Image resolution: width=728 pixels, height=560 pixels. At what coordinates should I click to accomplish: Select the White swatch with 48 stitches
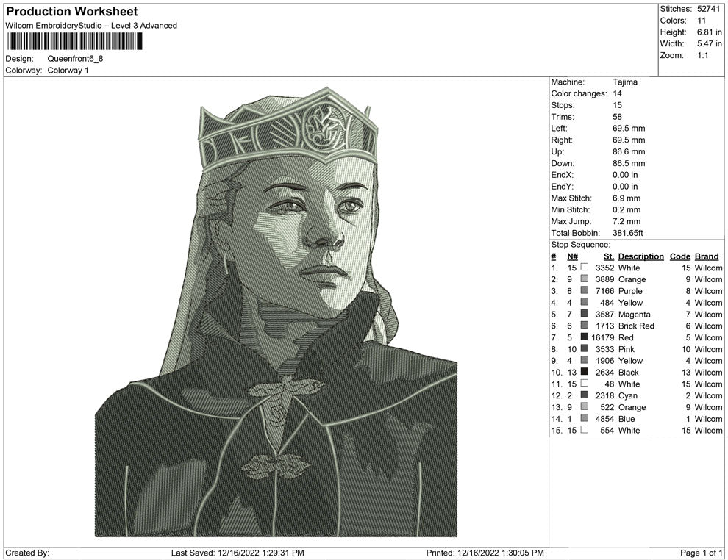pyautogui.click(x=585, y=383)
